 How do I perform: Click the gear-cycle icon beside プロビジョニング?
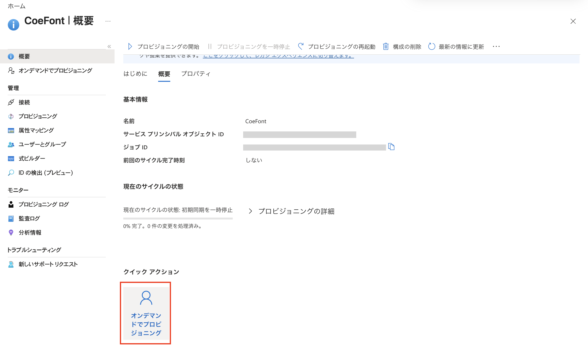pyautogui.click(x=11, y=116)
